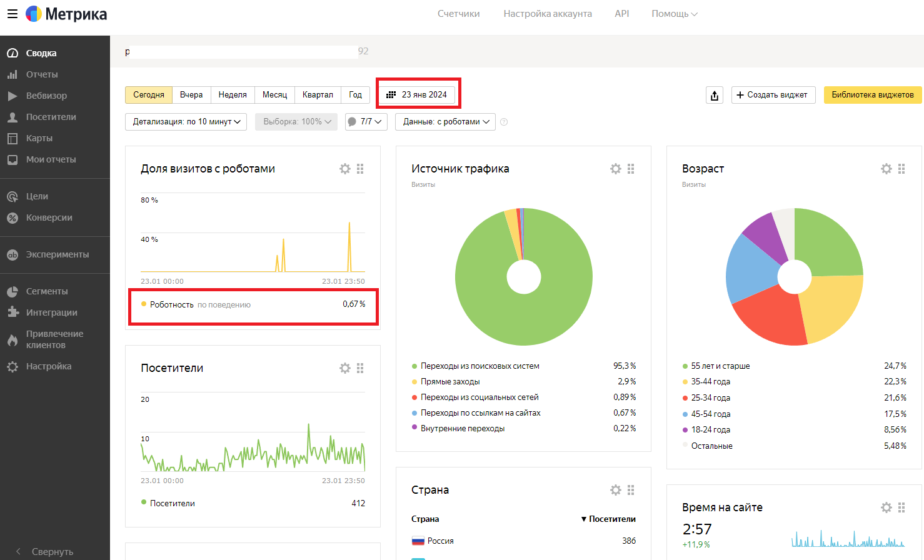This screenshot has height=560, width=924.
Task: Click the Россия country row
Action: click(524, 541)
